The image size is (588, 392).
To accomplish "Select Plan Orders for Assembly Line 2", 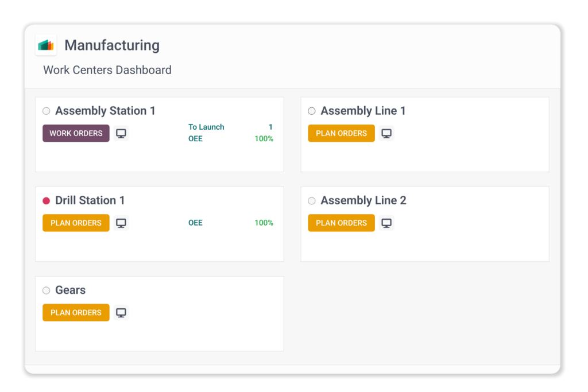I will pyautogui.click(x=341, y=223).
